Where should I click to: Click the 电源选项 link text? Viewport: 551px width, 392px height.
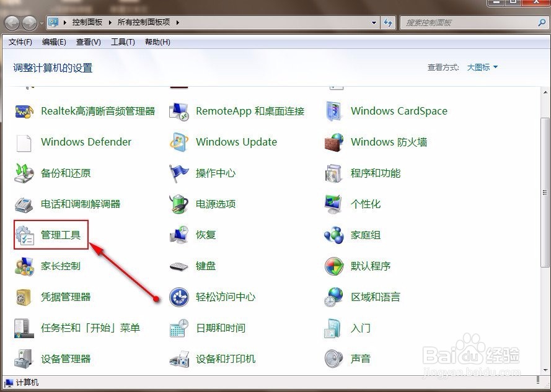[216, 204]
